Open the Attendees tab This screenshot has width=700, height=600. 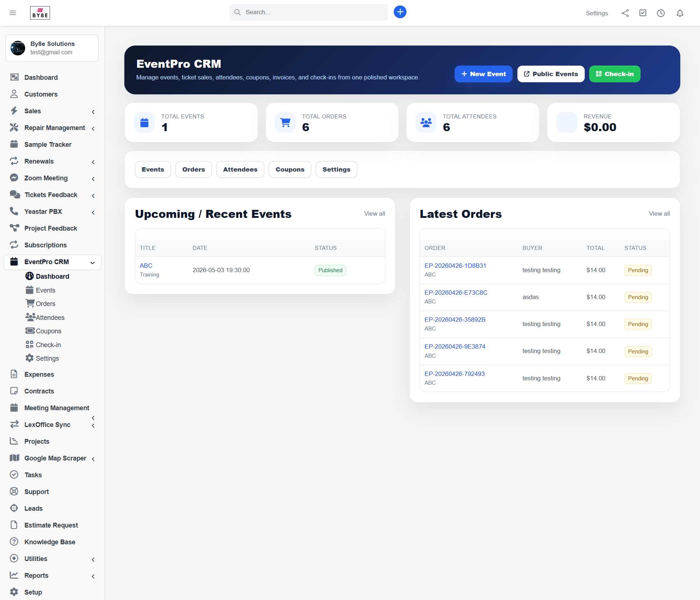click(x=240, y=169)
